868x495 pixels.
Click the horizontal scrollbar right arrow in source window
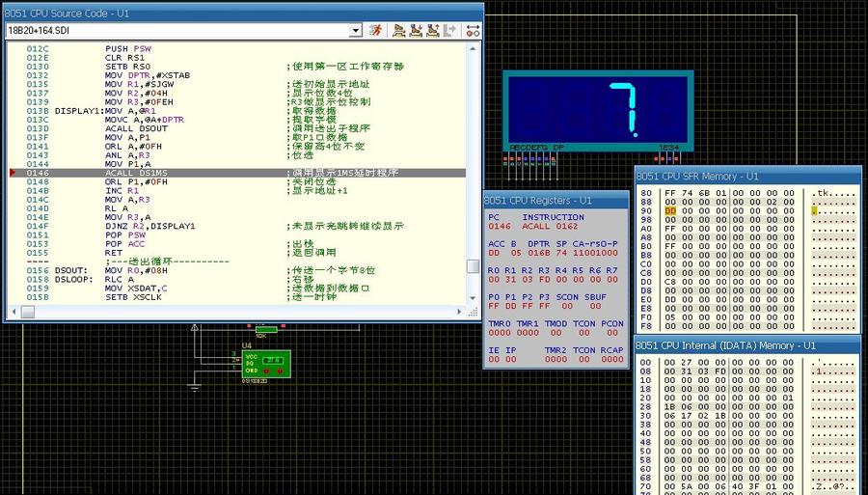459,311
